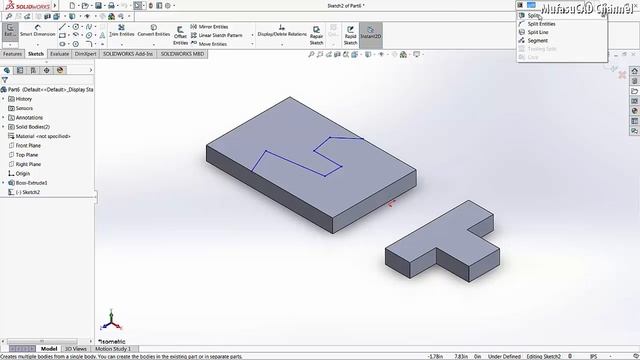This screenshot has width=640, height=360.
Task: Click the T-shaped solid body
Action: coord(443,241)
